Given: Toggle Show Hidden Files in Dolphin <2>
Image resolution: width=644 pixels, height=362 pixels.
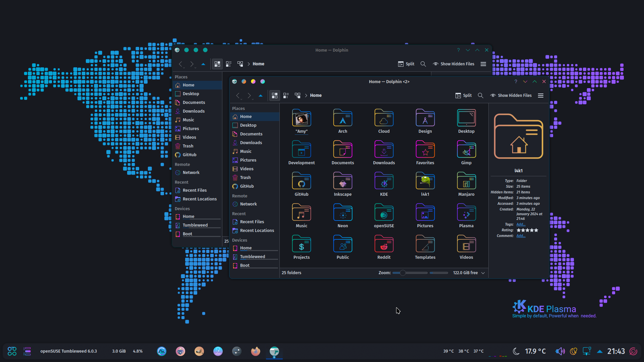Looking at the screenshot, I should 511,96.
